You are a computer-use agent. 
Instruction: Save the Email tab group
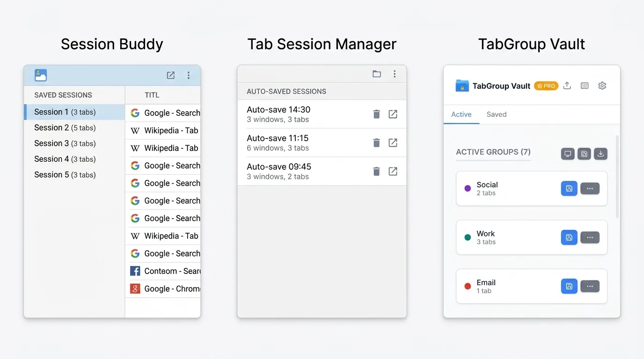point(569,286)
